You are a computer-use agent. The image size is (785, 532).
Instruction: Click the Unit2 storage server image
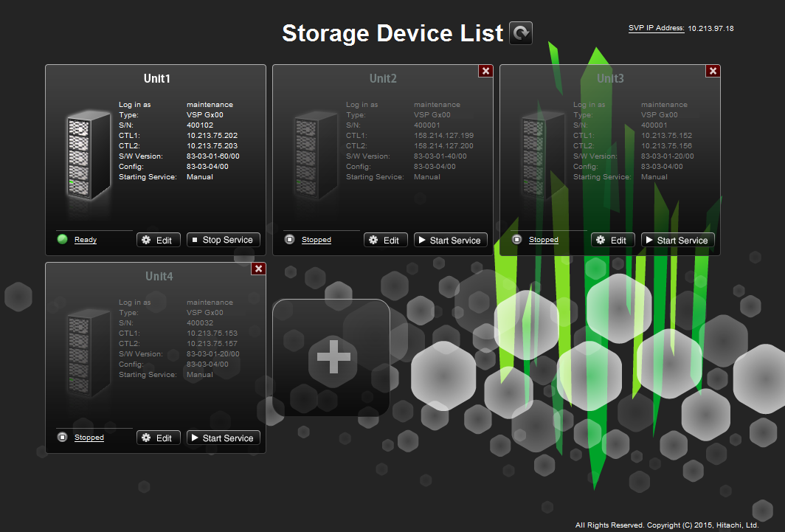316,156
